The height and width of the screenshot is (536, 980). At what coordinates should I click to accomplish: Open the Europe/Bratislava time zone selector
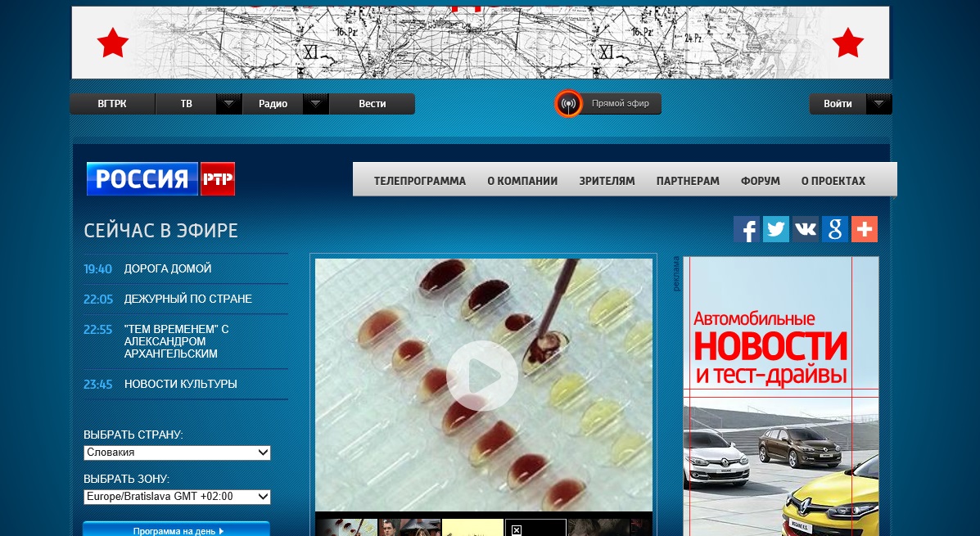coord(177,497)
